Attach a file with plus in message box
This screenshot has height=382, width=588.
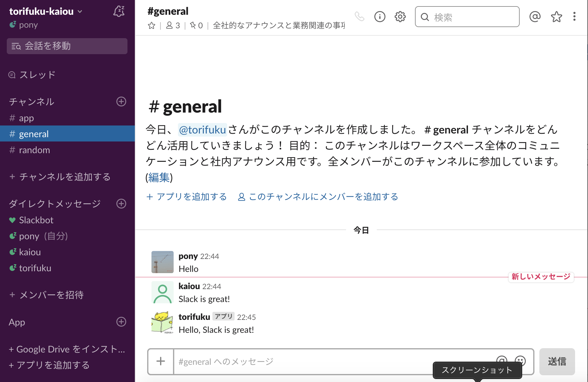[x=161, y=361]
